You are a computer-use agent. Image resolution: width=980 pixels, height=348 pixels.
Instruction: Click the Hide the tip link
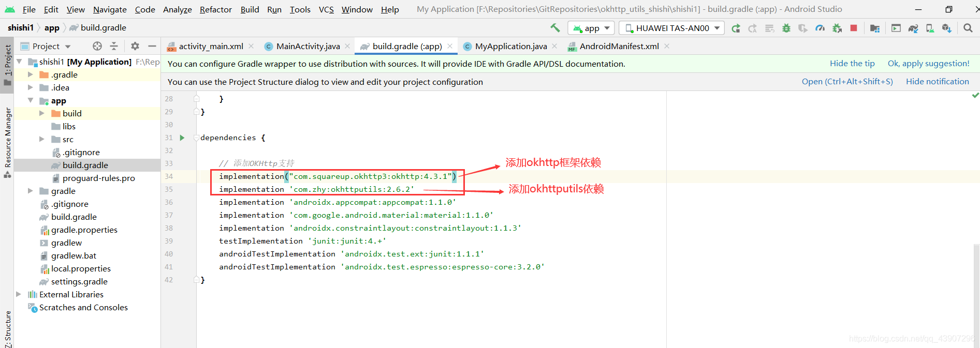(852, 64)
